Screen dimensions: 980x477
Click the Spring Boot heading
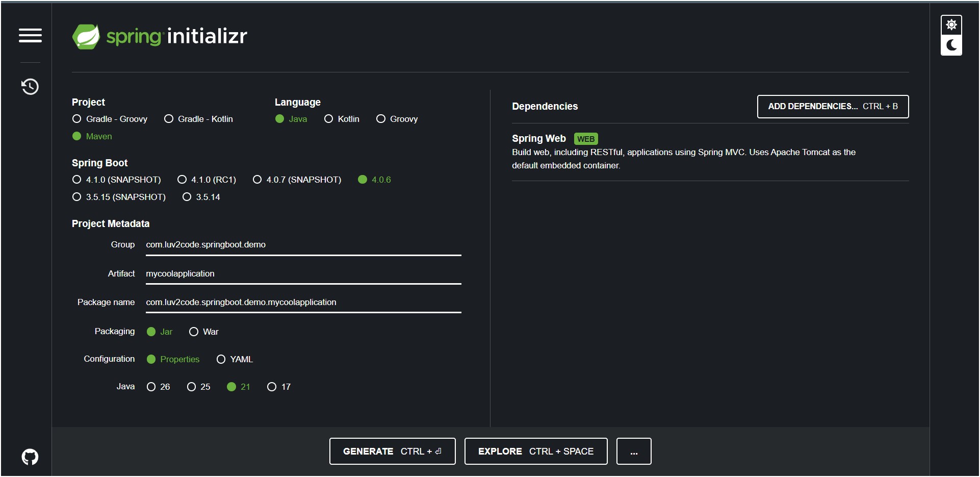(99, 163)
